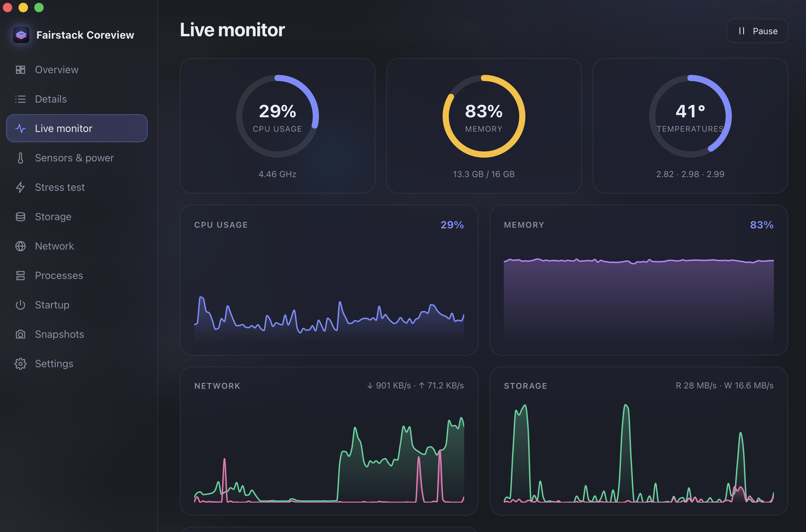Go to the Details section
The height and width of the screenshot is (532, 806).
tap(77, 99)
